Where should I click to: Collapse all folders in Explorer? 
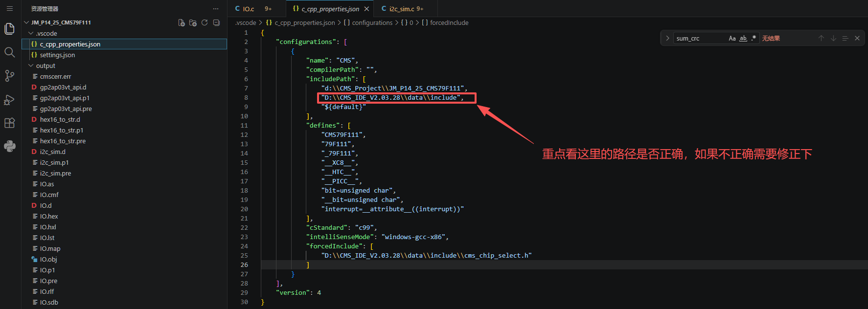[216, 22]
